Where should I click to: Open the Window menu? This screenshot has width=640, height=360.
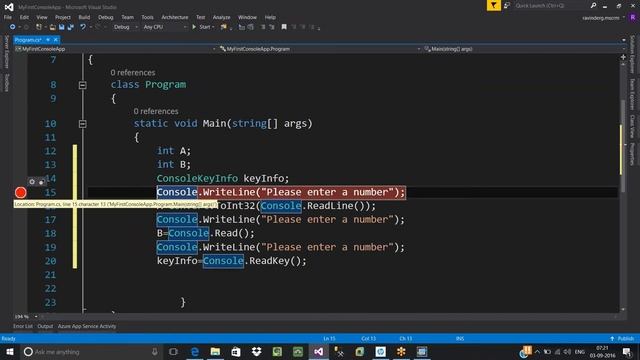point(247,17)
